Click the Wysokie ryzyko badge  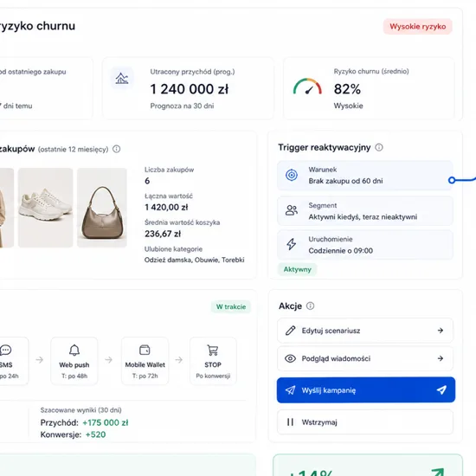coord(418,27)
